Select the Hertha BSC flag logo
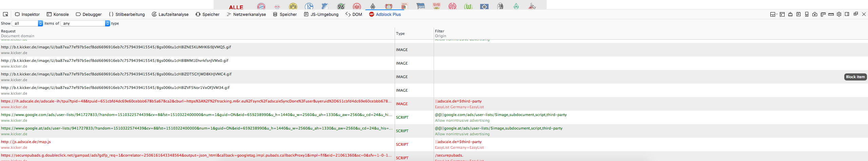868x161 pixels. point(420,6)
